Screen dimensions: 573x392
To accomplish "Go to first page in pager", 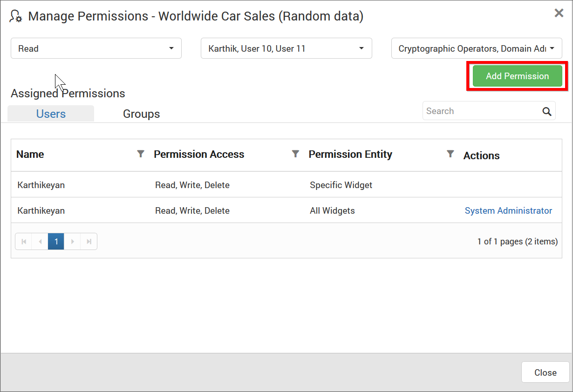I will click(24, 242).
